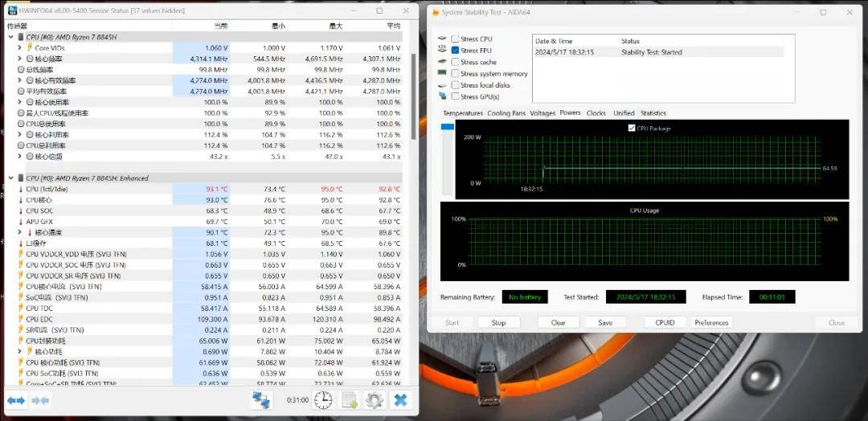Click the log file export icon in HWiNFO
This screenshot has width=868, height=421.
coord(350,400)
